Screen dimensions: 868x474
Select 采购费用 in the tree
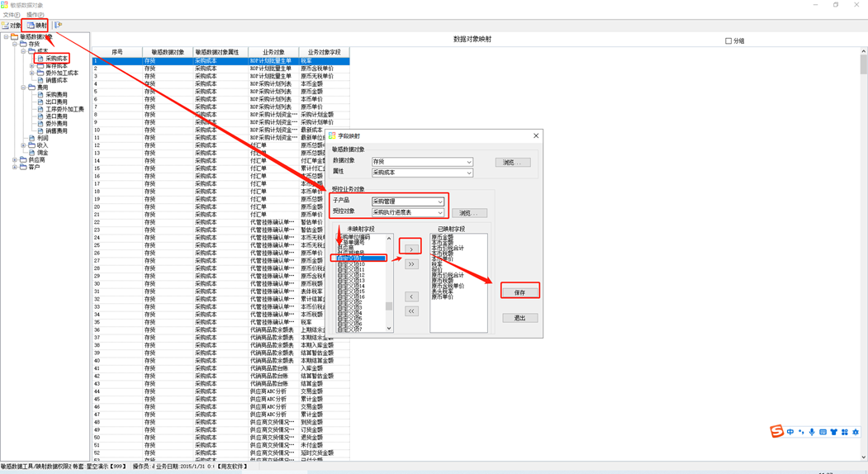pos(56,95)
